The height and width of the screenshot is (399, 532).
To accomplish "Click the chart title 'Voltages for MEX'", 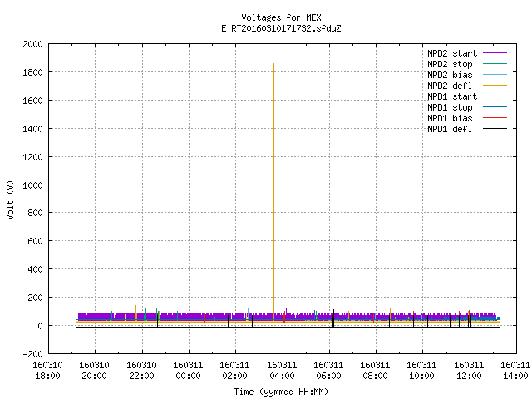I will pyautogui.click(x=281, y=17).
